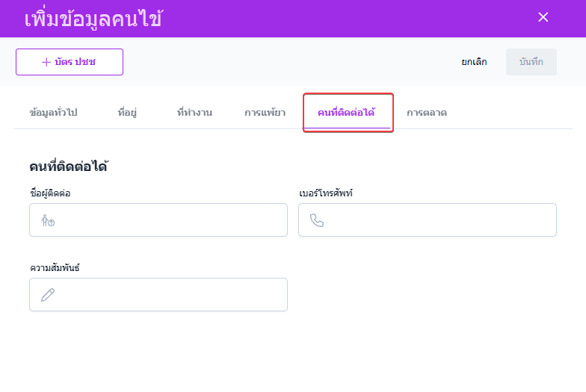
Task: Focus the ชื่อผู้ติดต่อ text input
Action: coord(168,220)
